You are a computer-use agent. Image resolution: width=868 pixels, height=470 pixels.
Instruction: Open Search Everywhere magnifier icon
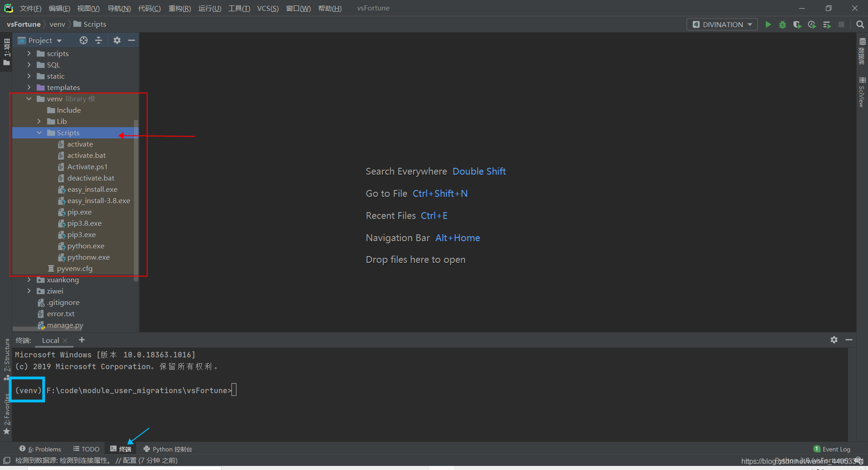click(x=860, y=24)
